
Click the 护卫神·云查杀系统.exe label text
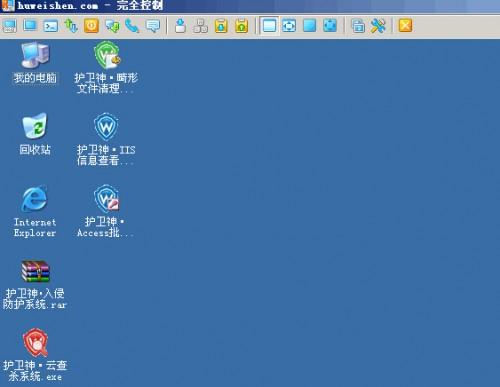click(35, 371)
